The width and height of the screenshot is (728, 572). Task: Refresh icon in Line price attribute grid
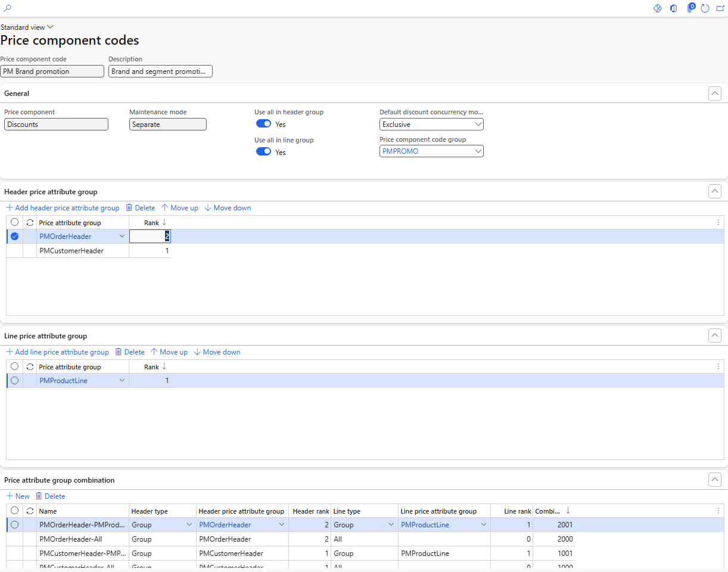[x=30, y=366]
